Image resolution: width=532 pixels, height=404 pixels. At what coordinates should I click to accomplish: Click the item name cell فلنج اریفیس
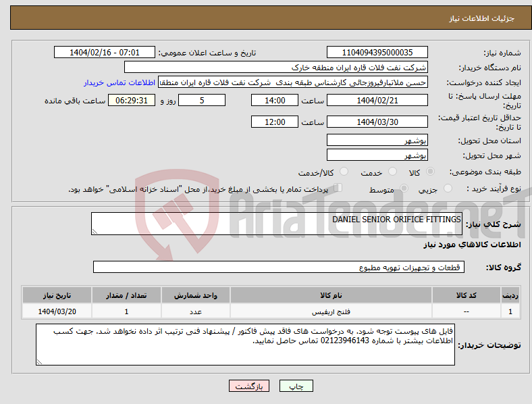tap(331, 311)
